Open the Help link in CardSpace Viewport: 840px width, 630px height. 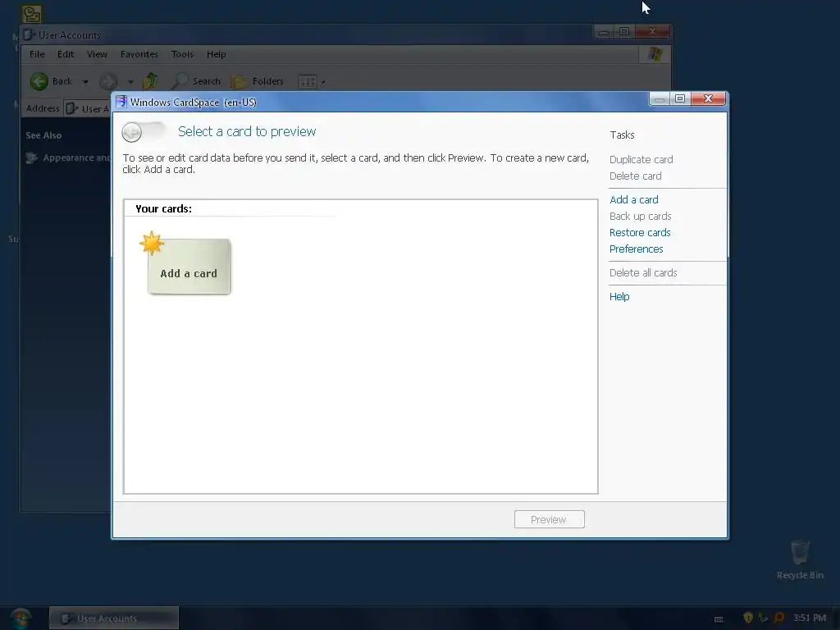point(619,296)
